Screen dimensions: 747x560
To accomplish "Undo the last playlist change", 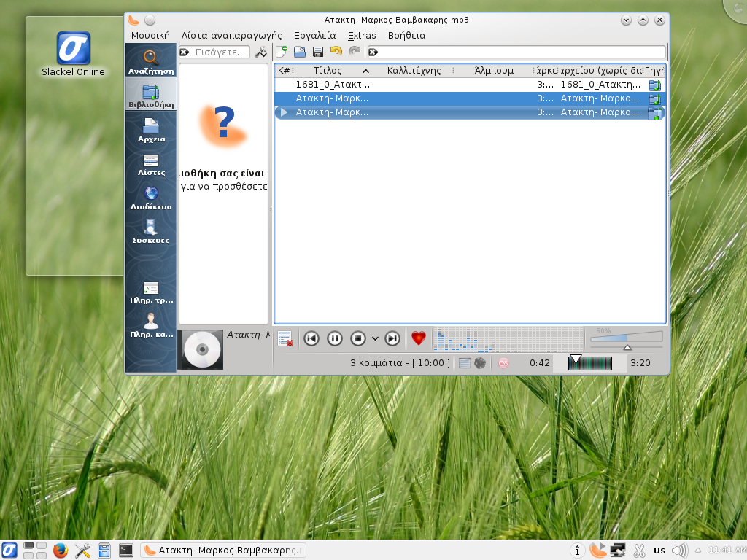I will pyautogui.click(x=336, y=52).
